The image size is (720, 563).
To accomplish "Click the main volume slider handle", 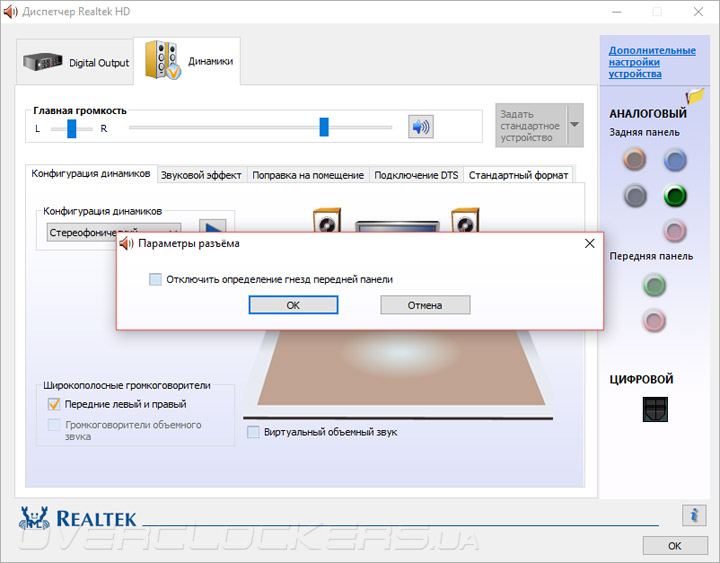I will tap(324, 127).
